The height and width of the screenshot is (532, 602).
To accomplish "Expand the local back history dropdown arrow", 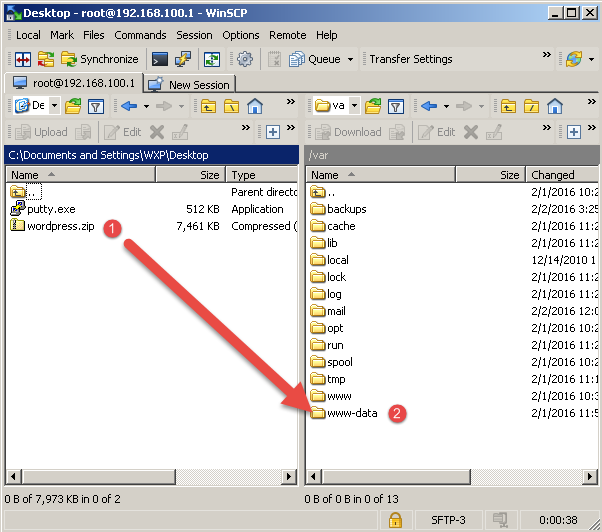I will click(x=146, y=106).
